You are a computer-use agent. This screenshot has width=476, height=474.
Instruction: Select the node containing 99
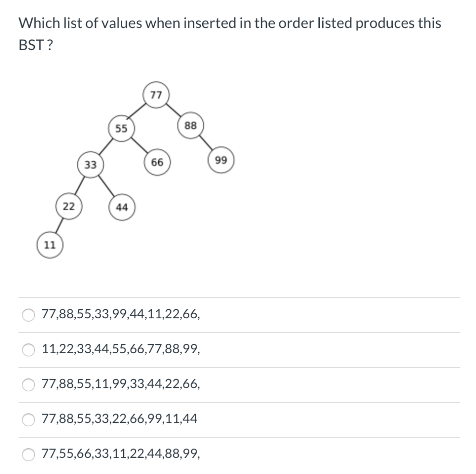(x=221, y=160)
